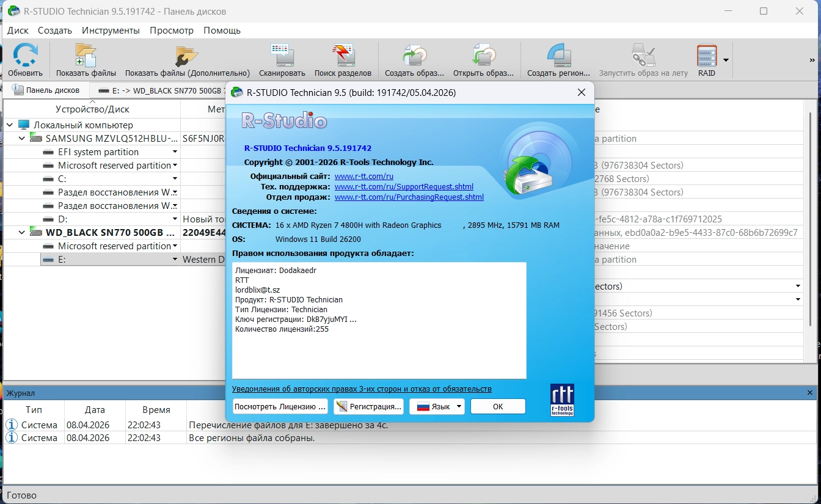
Task: Open the www.r-tt.com/ru official site link
Action: 364,177
